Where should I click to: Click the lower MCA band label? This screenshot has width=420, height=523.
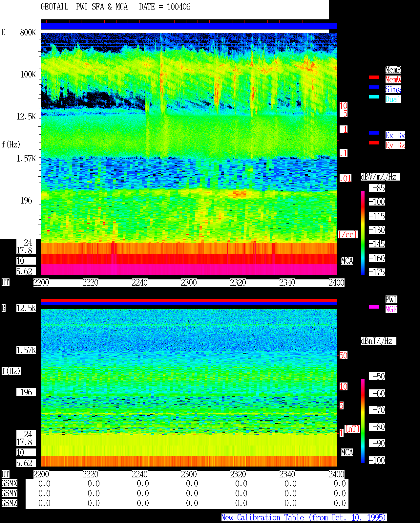347,453
